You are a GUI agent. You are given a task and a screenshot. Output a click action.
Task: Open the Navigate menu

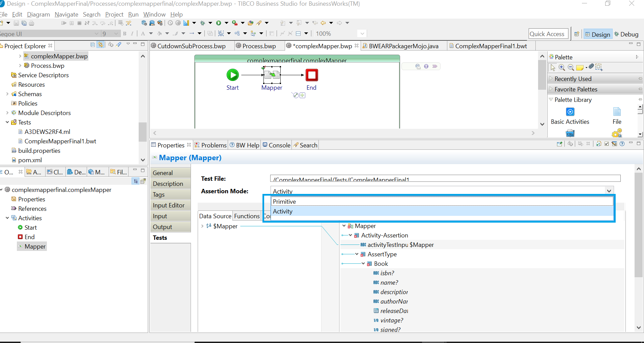coord(66,15)
